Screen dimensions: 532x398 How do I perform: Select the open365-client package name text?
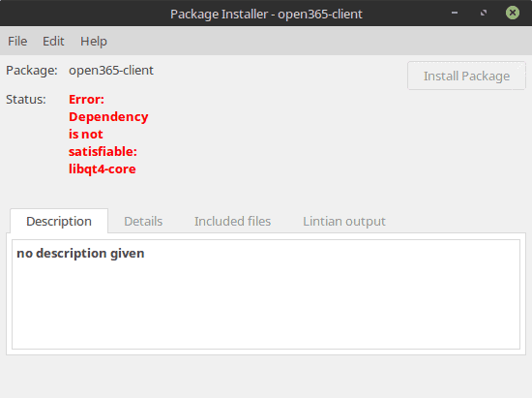(111, 71)
